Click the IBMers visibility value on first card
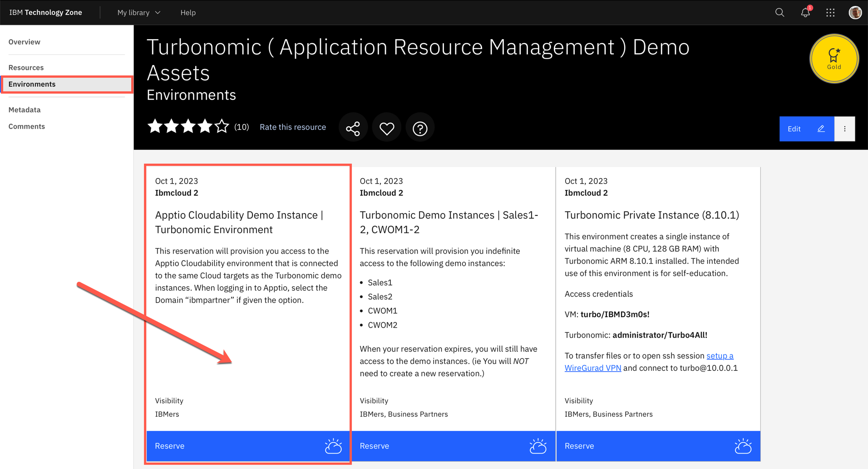 click(x=167, y=414)
